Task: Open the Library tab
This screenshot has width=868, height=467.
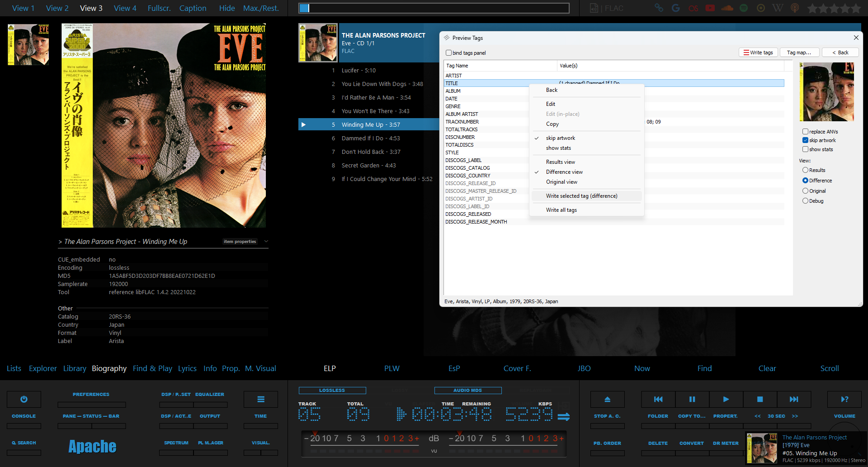Action: pyautogui.click(x=75, y=368)
